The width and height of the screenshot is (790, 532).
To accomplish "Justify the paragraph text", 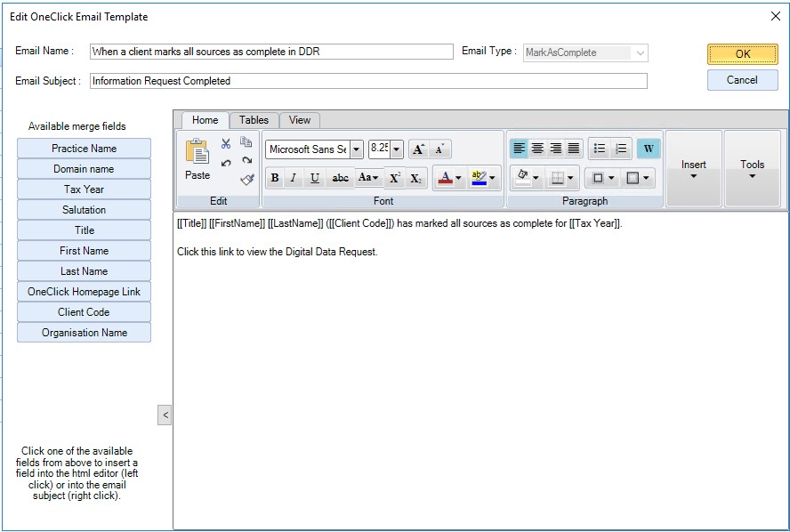I will [x=574, y=149].
